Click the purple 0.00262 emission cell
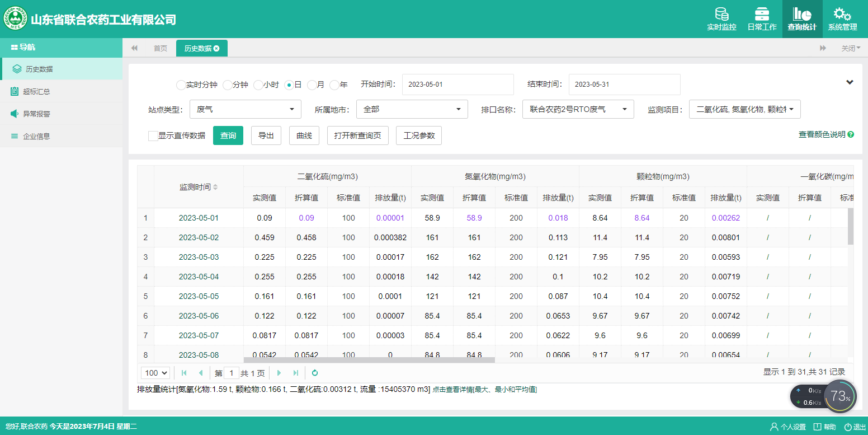 pyautogui.click(x=725, y=218)
